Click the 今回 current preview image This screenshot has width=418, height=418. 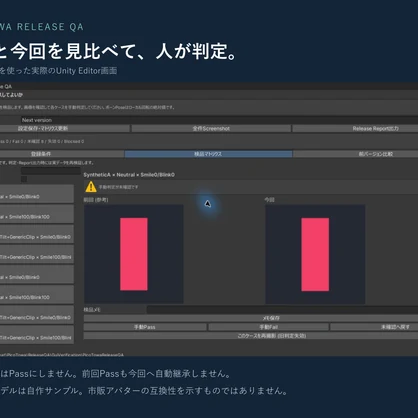click(x=315, y=254)
